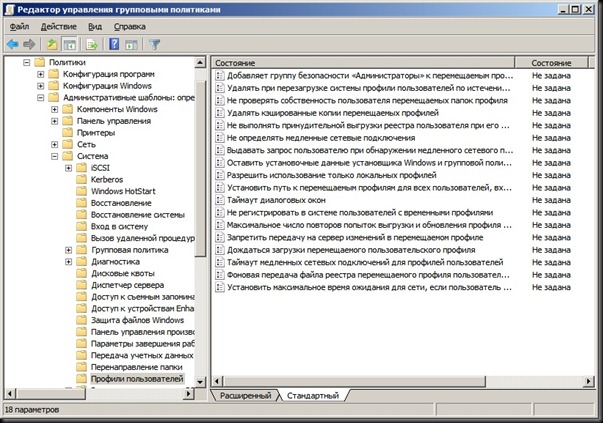Open the Действие menu
603x423 pixels.
point(59,25)
